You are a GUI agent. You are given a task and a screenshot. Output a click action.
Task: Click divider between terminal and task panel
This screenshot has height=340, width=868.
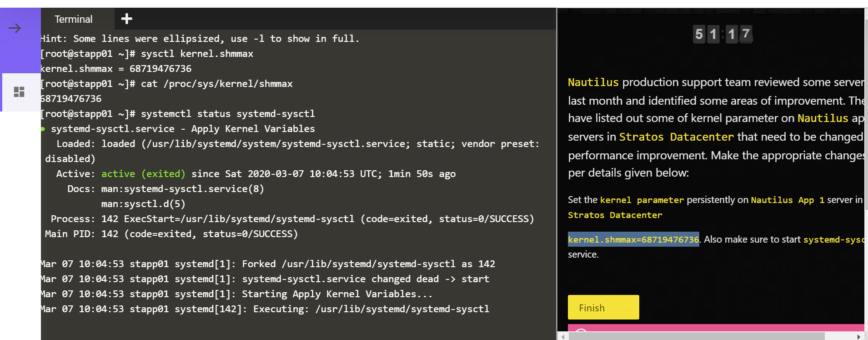[x=557, y=173]
